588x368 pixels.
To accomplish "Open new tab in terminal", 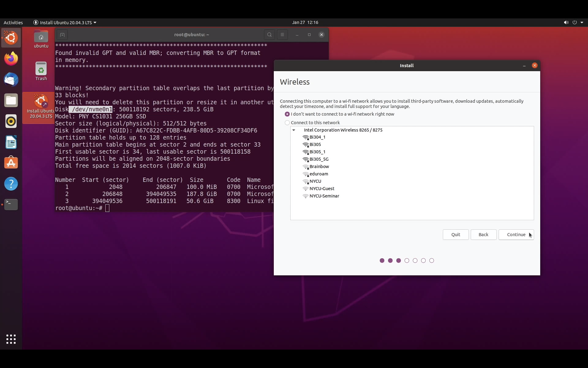I will 62,35.
